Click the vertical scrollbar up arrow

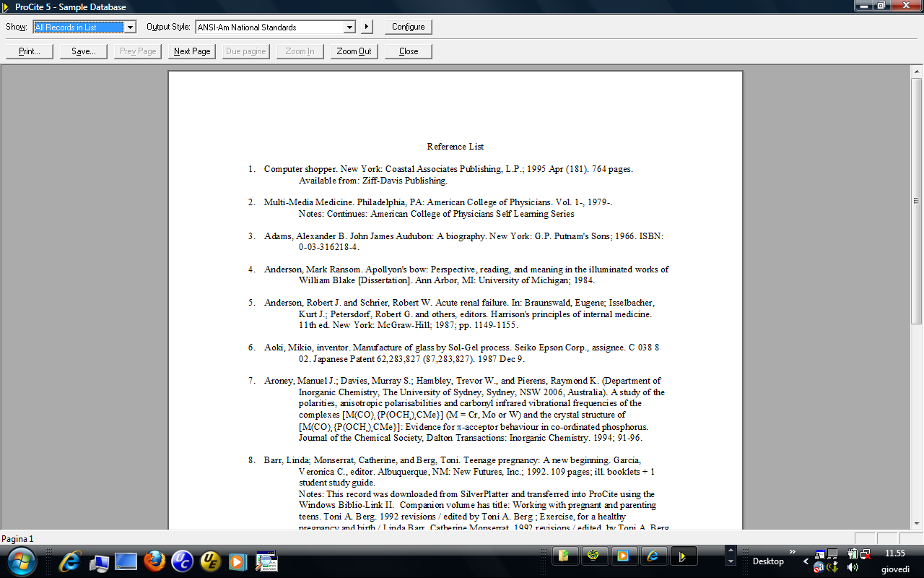pos(917,71)
